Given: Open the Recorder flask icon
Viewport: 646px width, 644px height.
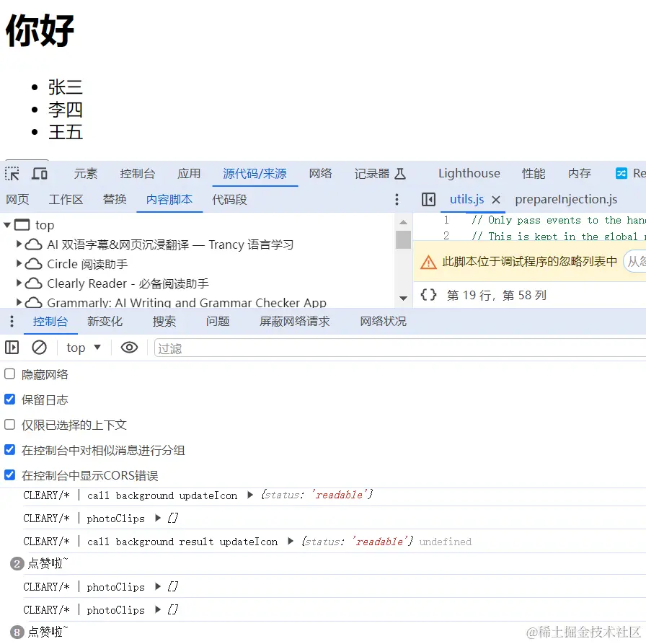Looking at the screenshot, I should 399,174.
